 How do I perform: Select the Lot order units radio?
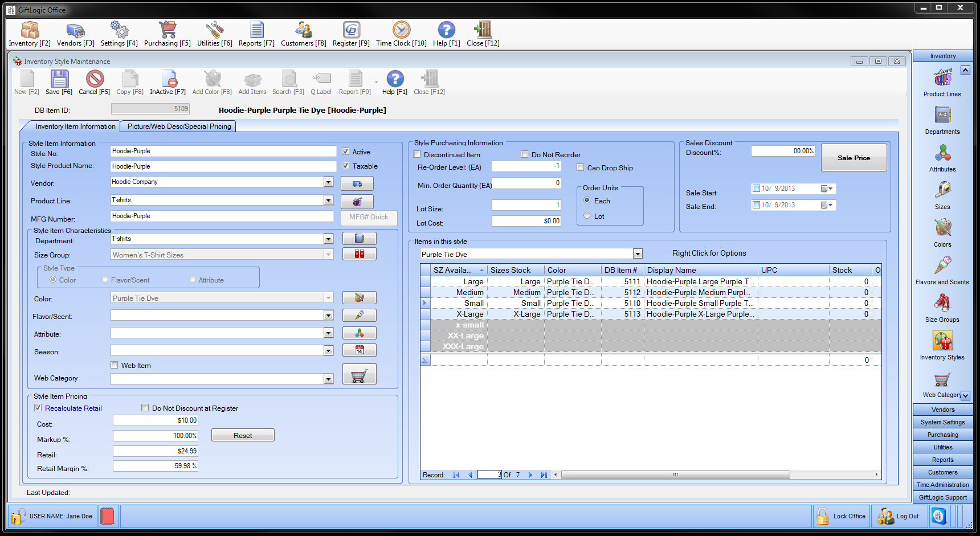click(587, 216)
